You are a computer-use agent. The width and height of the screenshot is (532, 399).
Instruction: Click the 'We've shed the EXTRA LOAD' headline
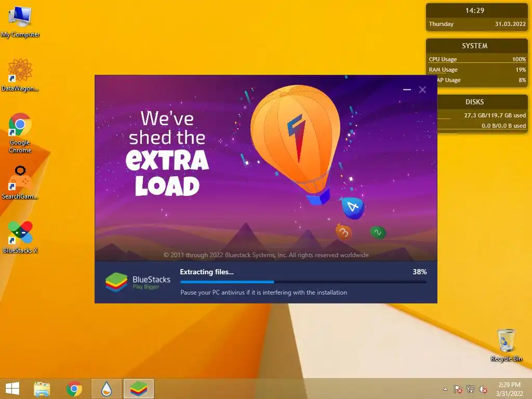pos(167,153)
